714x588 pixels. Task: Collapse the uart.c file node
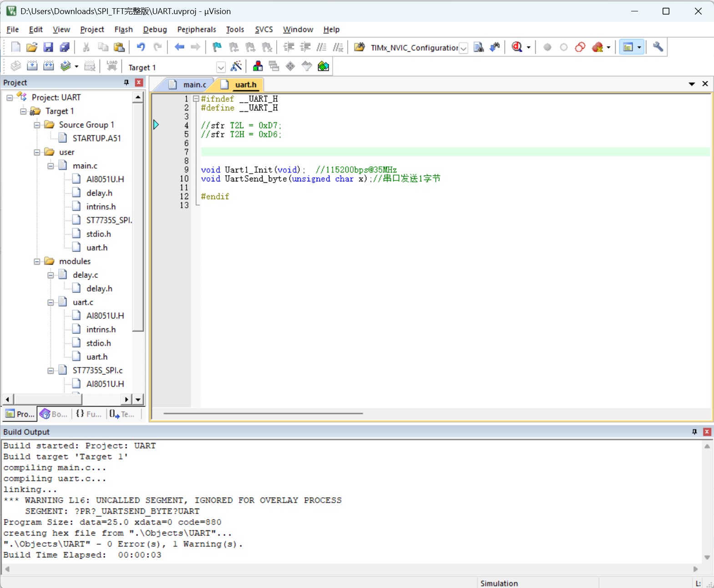point(51,302)
